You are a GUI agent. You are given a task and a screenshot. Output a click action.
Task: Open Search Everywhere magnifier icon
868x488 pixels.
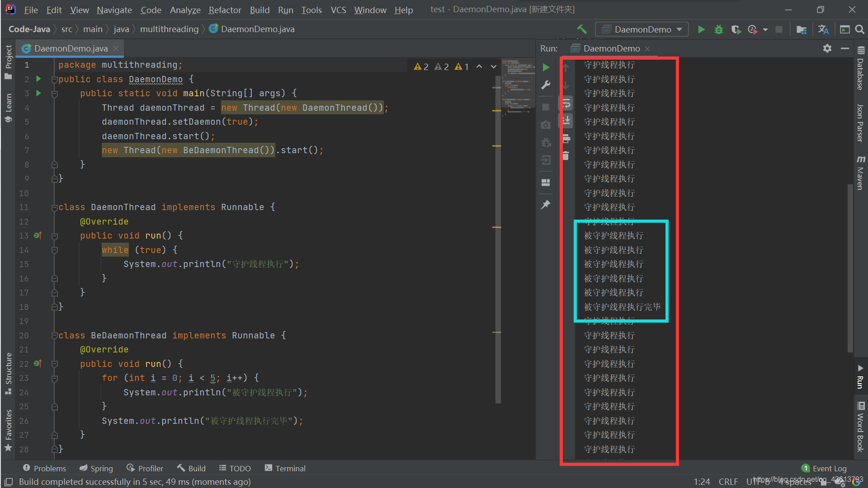click(x=860, y=29)
